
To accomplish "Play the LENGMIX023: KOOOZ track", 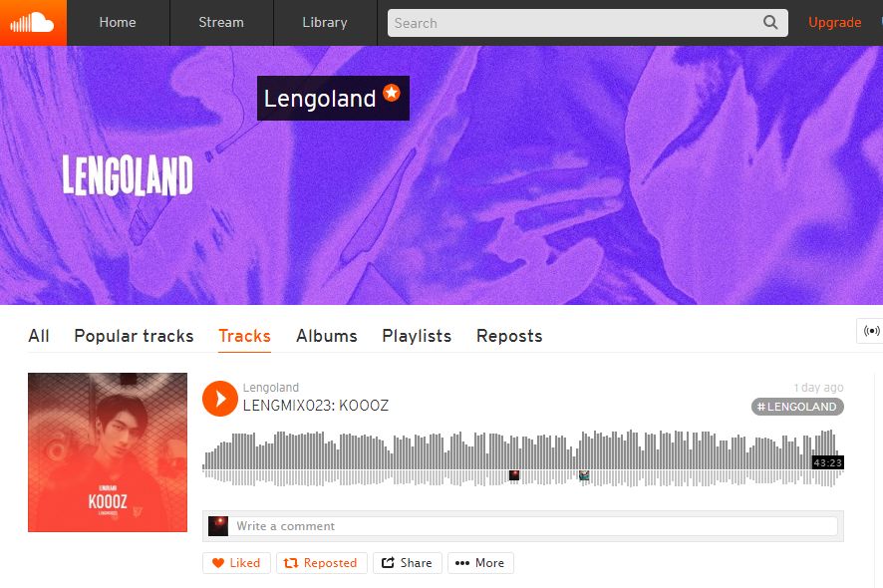I will pyautogui.click(x=220, y=399).
